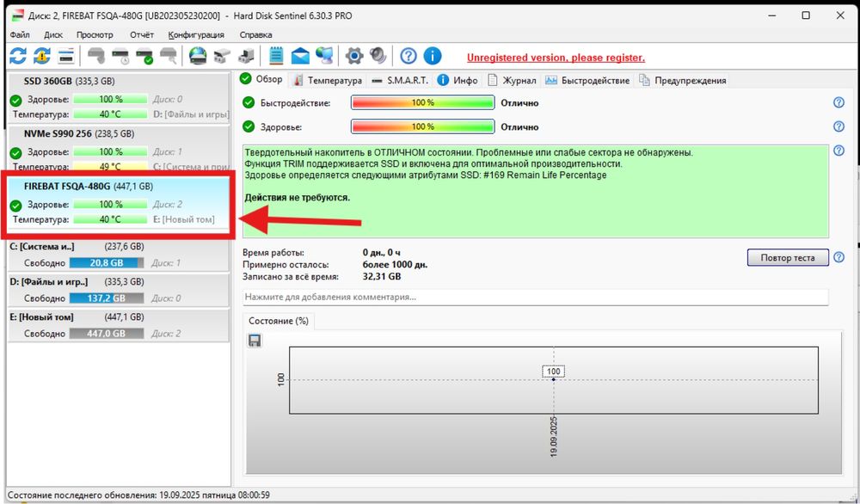860x504 pixels.
Task: Select the D: [Файлы и игр..] volume
Action: coord(119,290)
